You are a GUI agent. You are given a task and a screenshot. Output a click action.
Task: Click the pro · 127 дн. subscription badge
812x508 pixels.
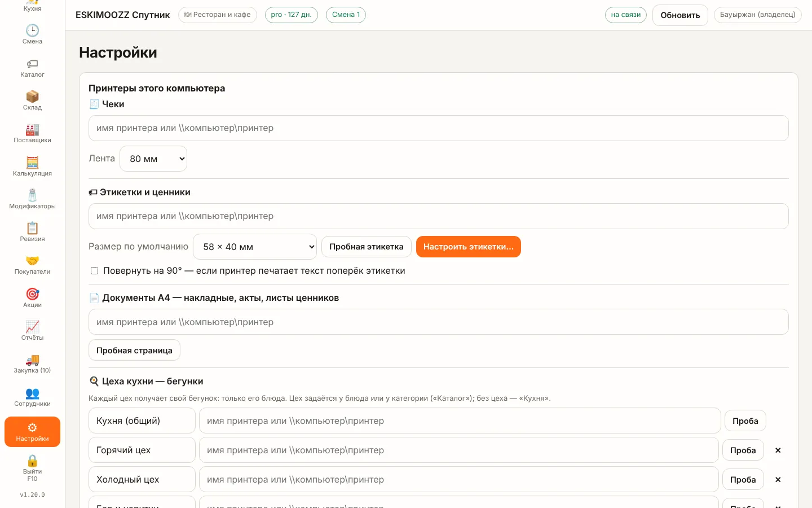(x=292, y=15)
